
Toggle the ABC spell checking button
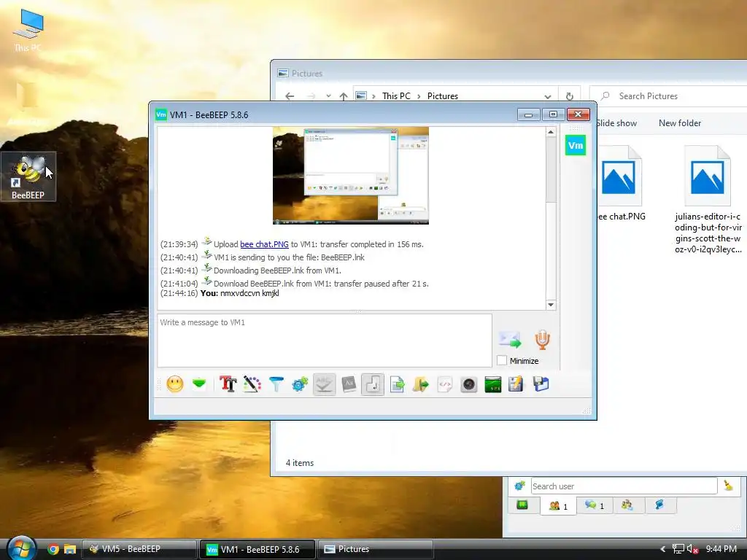point(324,384)
